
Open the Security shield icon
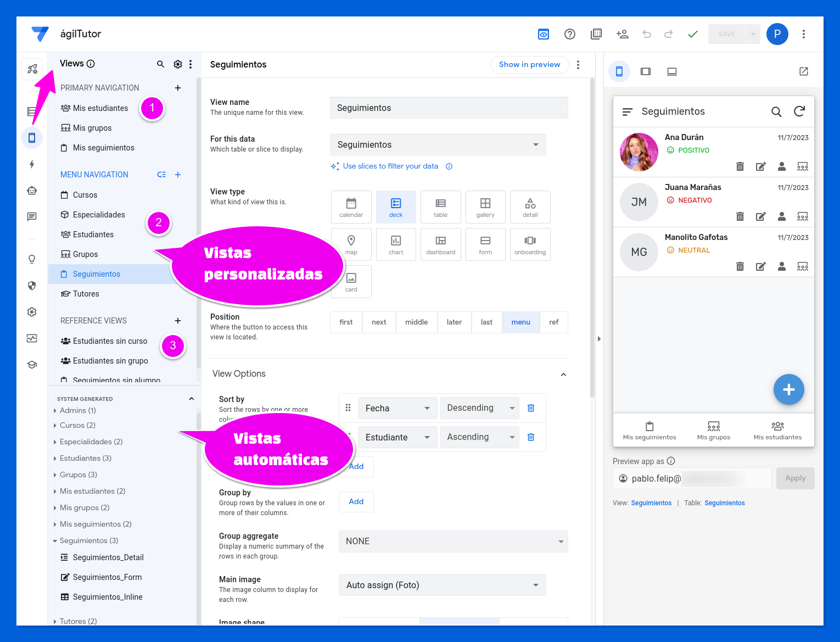click(x=32, y=286)
